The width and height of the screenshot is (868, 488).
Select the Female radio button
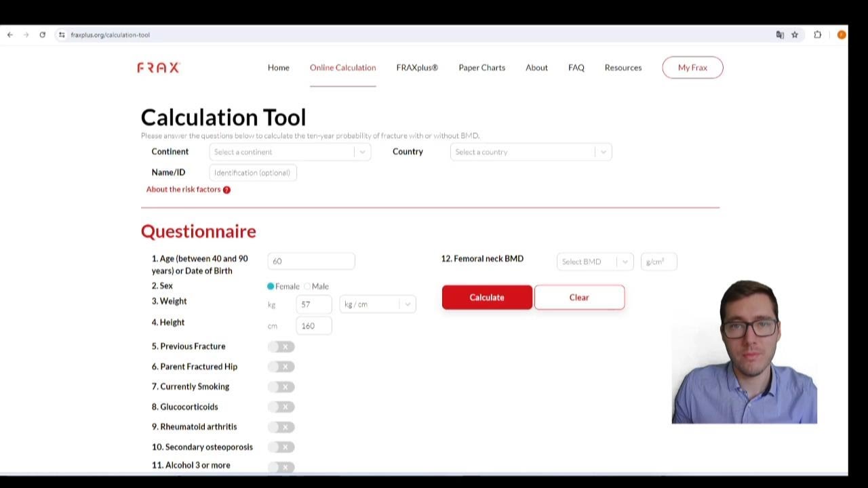tap(271, 287)
